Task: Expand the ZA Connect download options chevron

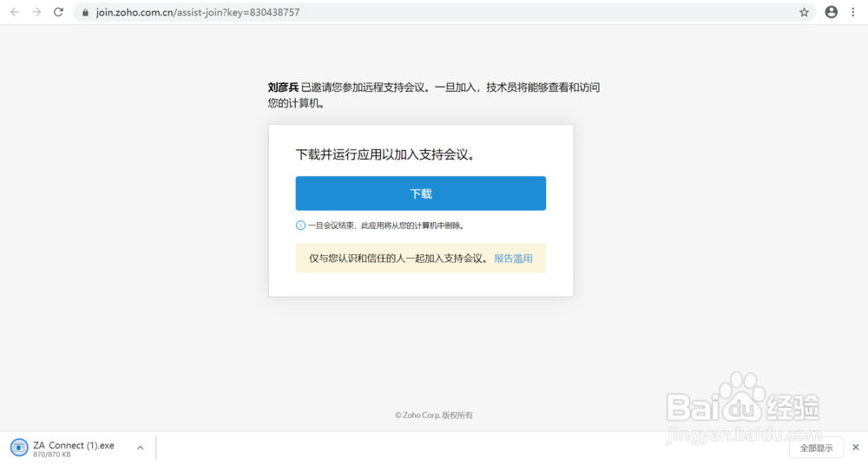Action: click(140, 448)
